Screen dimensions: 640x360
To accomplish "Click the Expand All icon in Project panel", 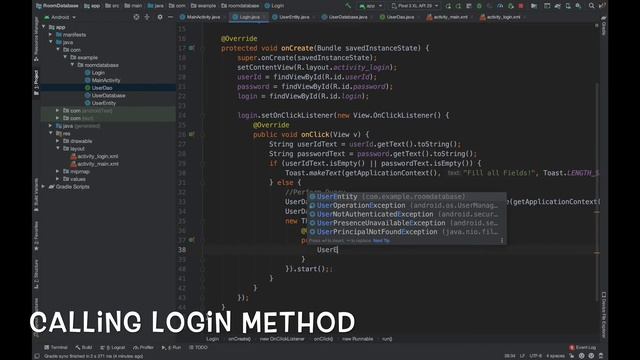I will [147, 17].
